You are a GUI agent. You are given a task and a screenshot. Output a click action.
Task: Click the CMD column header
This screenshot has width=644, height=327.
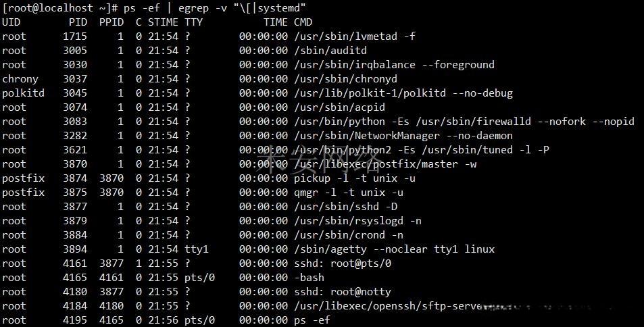(x=303, y=22)
